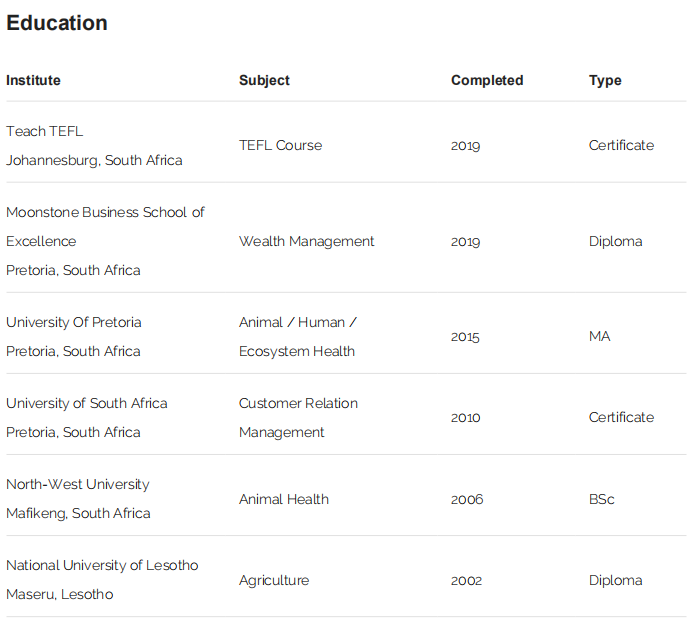Click the TEFL Course subject
This screenshot has width=695, height=629.
click(x=280, y=145)
